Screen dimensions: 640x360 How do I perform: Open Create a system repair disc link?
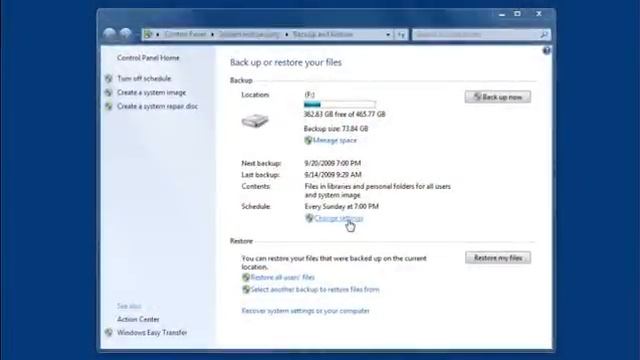pyautogui.click(x=158, y=107)
